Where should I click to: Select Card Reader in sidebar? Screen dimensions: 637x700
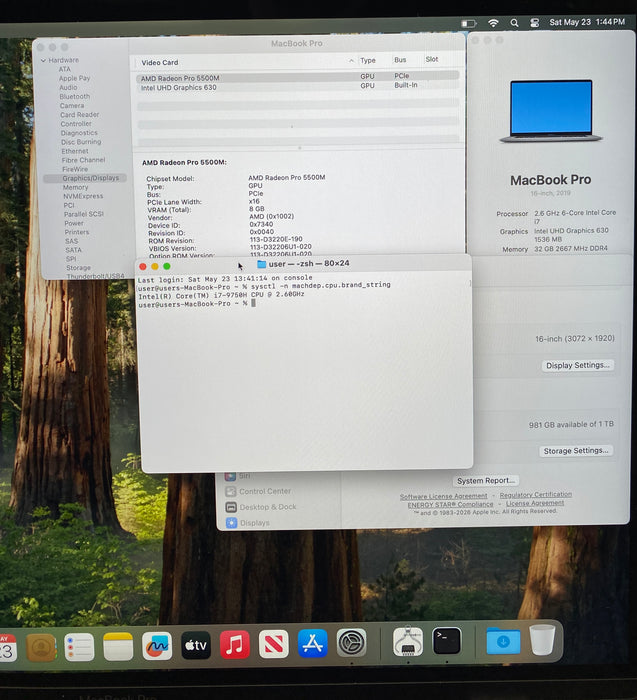click(x=79, y=115)
